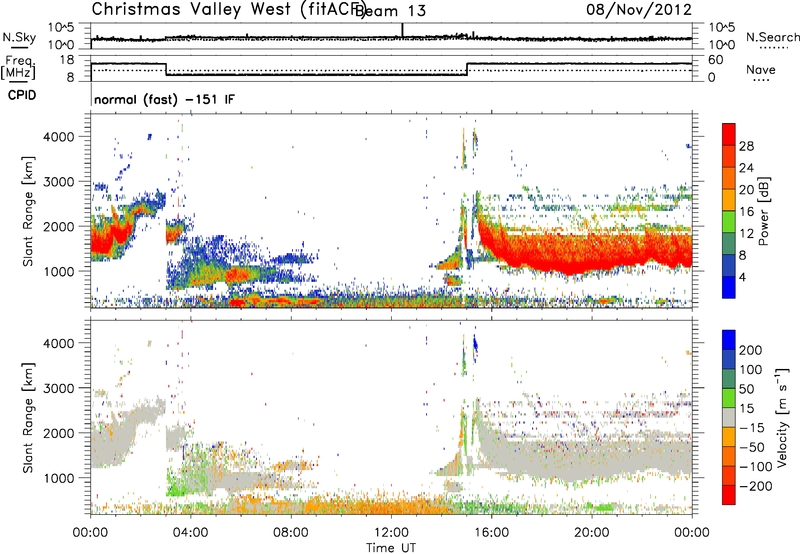This screenshot has height=554, width=800.
Task: Click the Velocity color bar blue top segment
Action: 729,340
